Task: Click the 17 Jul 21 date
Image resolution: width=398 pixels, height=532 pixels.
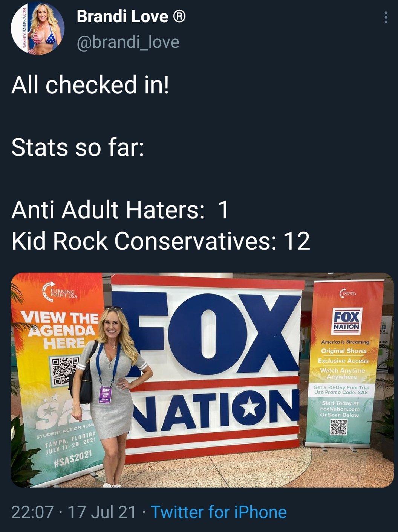Action: click(102, 512)
